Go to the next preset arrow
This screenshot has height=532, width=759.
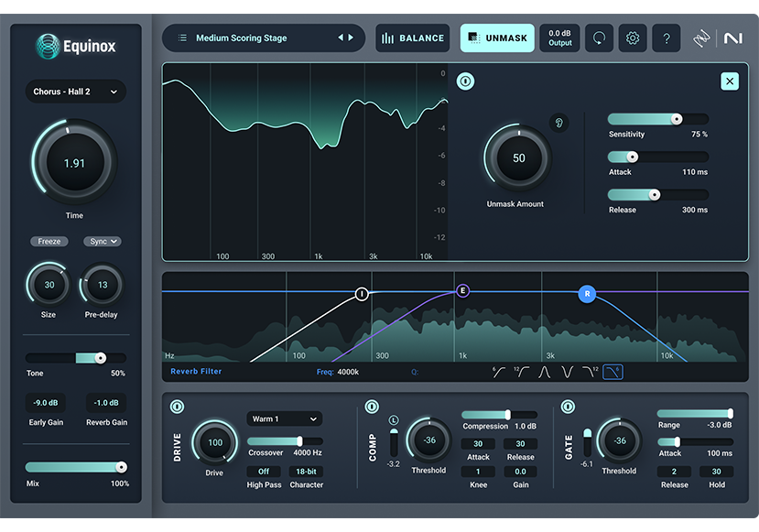pos(351,38)
